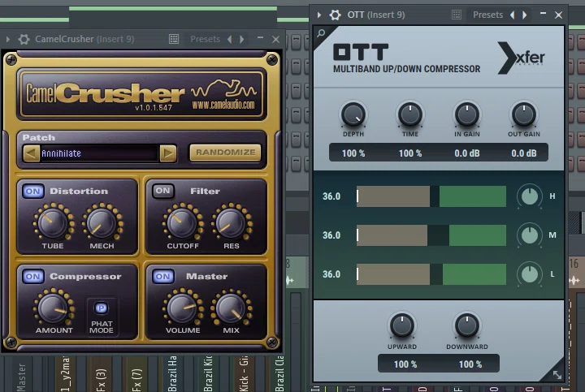585x392 pixels.
Task: Click the www.camelaudio.com link
Action: [x=223, y=105]
